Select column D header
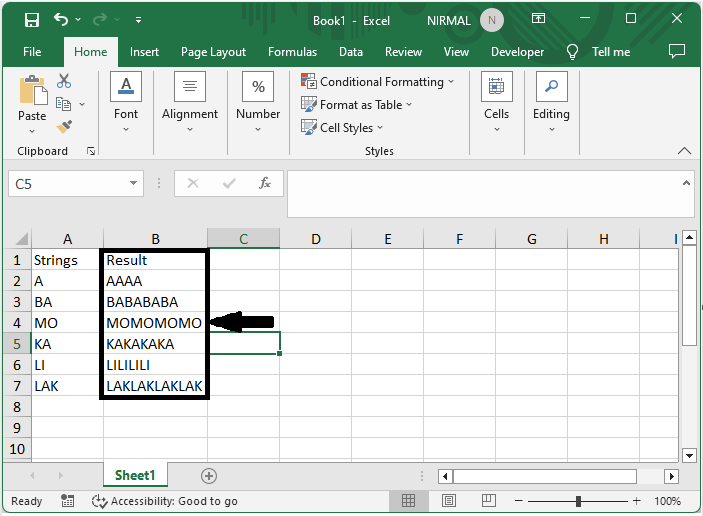 [x=316, y=239]
